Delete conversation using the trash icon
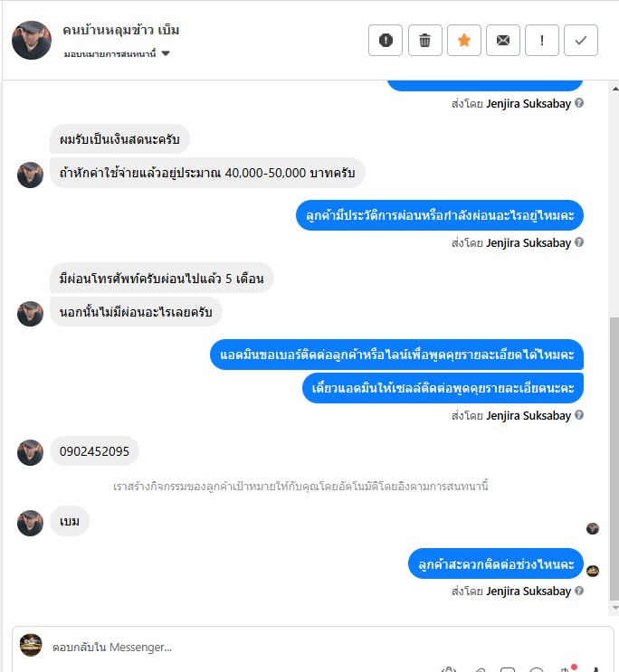Image resolution: width=619 pixels, height=672 pixels. (424, 41)
